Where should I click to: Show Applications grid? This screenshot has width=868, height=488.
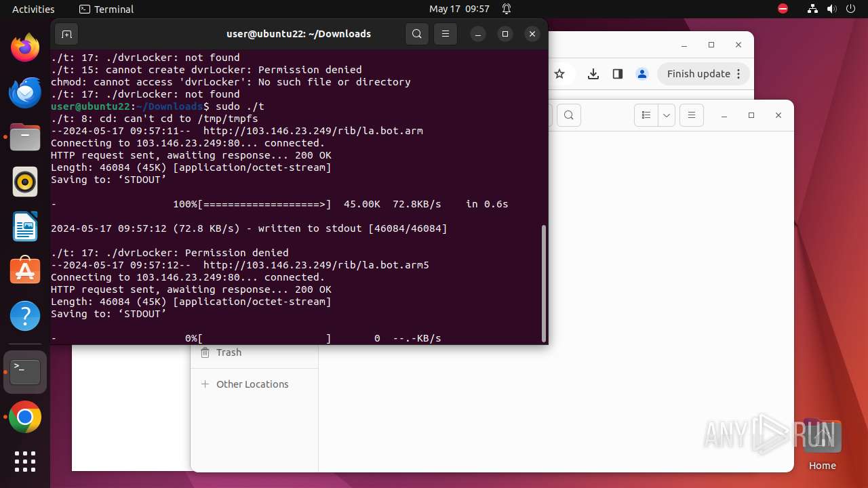(25, 462)
